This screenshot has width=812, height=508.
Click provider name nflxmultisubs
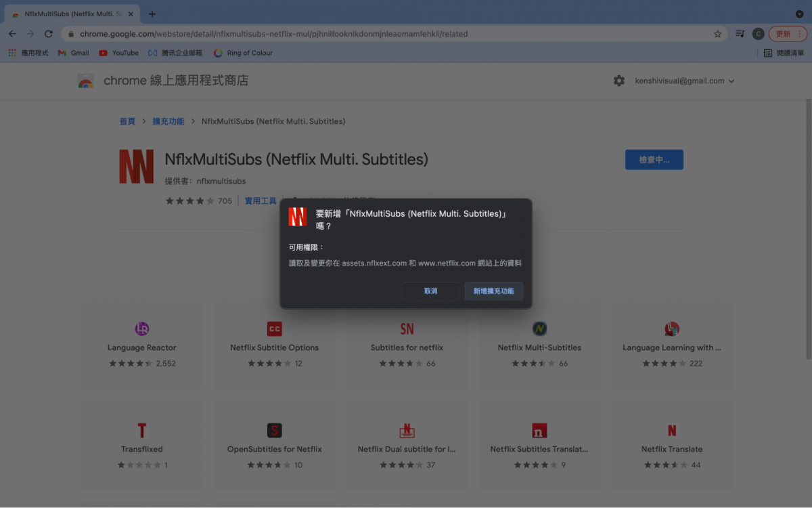[221, 182]
